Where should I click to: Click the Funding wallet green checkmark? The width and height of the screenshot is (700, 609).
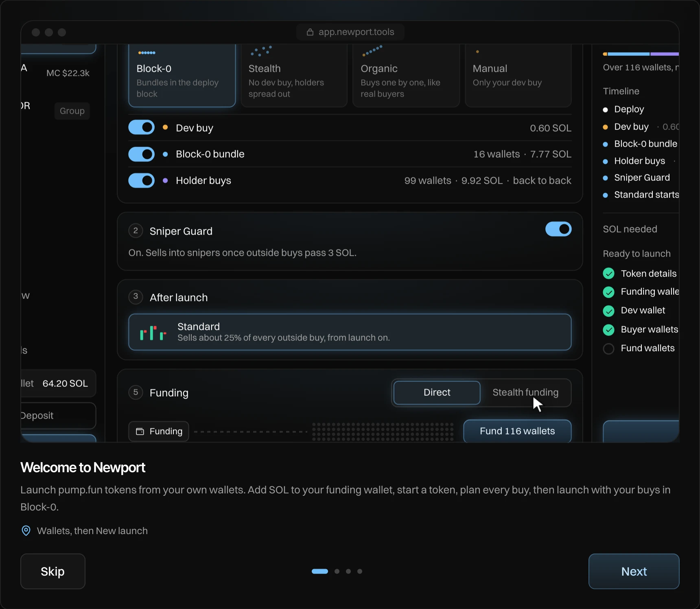pyautogui.click(x=608, y=292)
